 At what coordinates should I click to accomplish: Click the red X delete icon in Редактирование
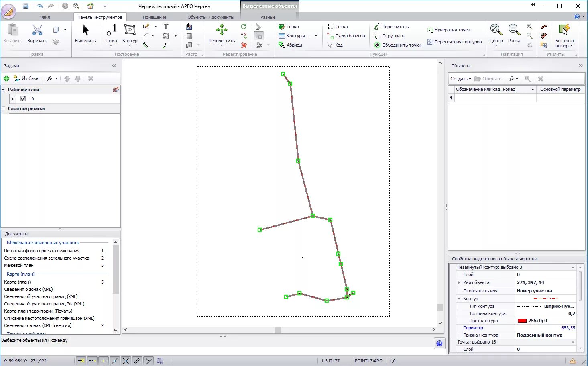[244, 45]
